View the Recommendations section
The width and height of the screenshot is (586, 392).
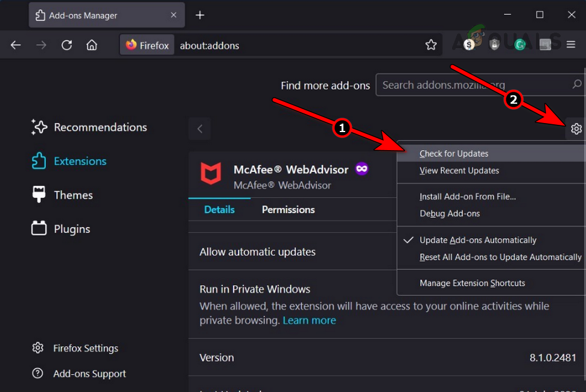pyautogui.click(x=100, y=127)
